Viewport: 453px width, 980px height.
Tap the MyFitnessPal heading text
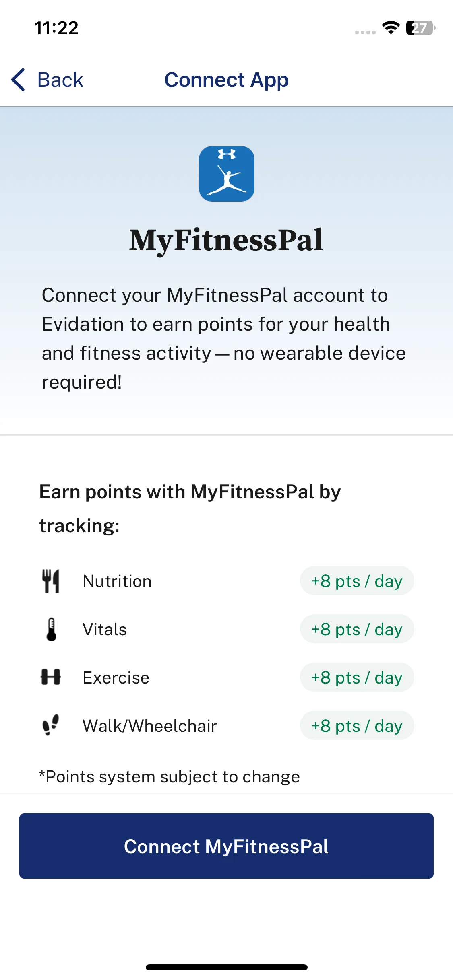coord(226,240)
